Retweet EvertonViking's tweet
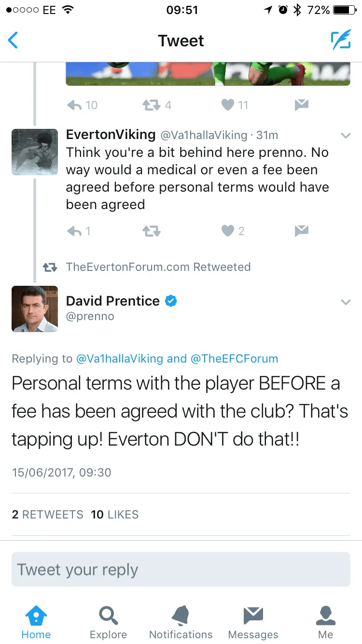Image resolution: width=362 pixels, height=644 pixels. [151, 232]
